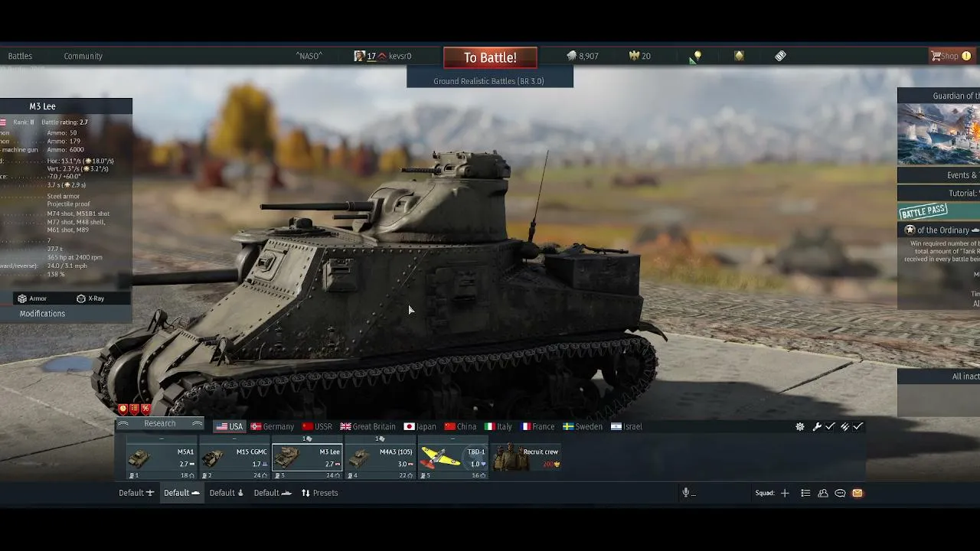The width and height of the screenshot is (980, 551).
Task: Open the Battles menu
Action: (20, 56)
